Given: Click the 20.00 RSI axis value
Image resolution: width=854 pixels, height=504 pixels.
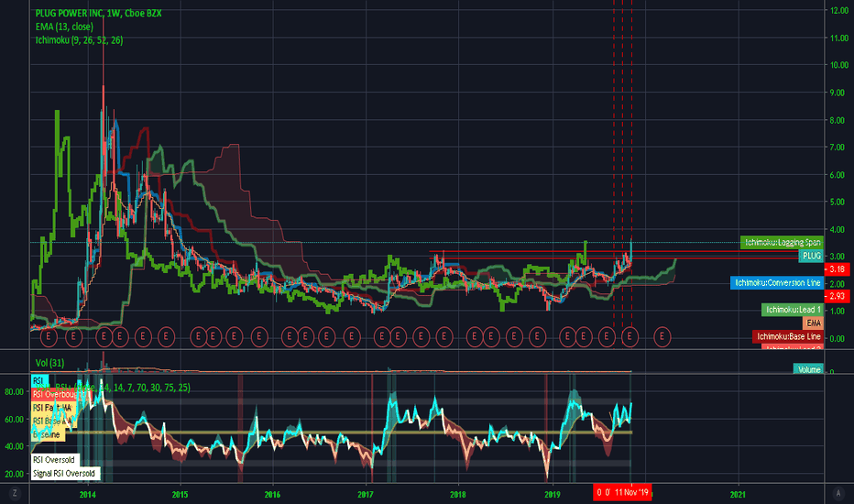Looking at the screenshot, I should [x=14, y=474].
